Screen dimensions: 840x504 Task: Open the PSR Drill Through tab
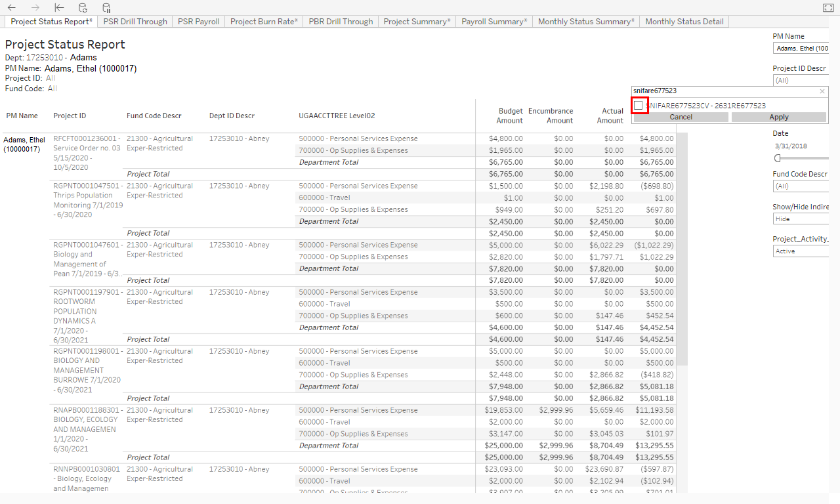pos(135,22)
